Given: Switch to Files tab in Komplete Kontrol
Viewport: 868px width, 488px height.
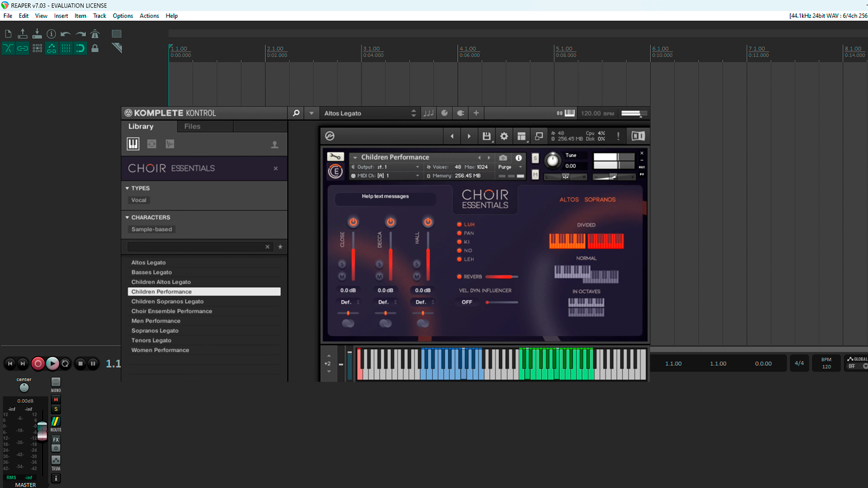Looking at the screenshot, I should pyautogui.click(x=193, y=126).
